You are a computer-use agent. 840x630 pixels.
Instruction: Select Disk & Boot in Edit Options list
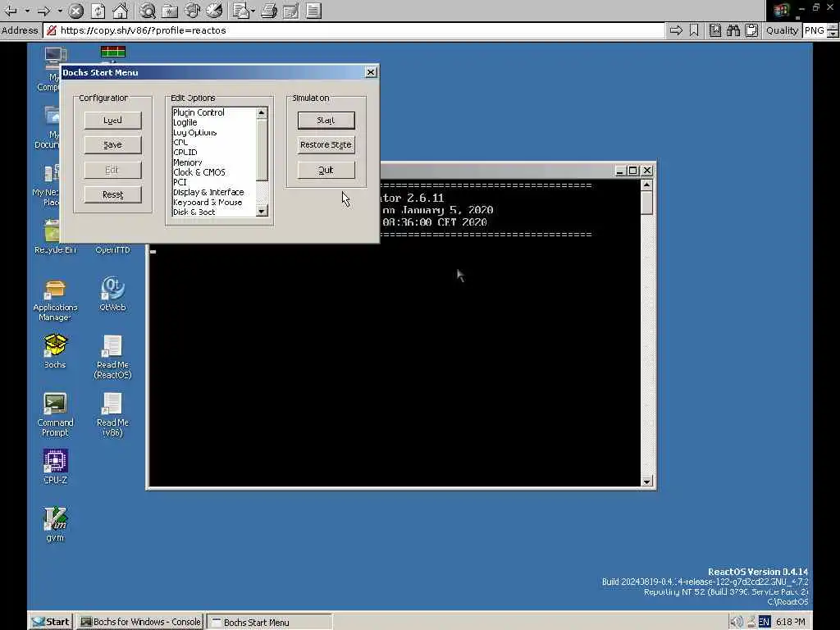click(194, 212)
